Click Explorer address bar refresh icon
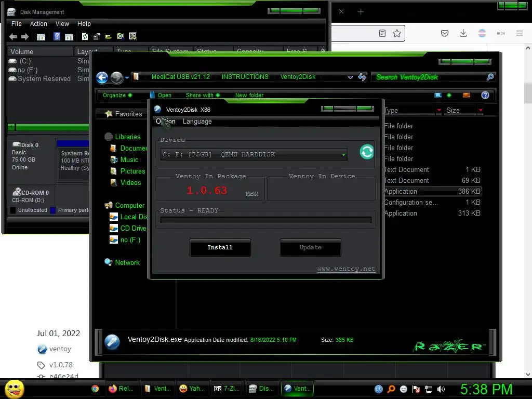532x399 pixels. point(362,77)
